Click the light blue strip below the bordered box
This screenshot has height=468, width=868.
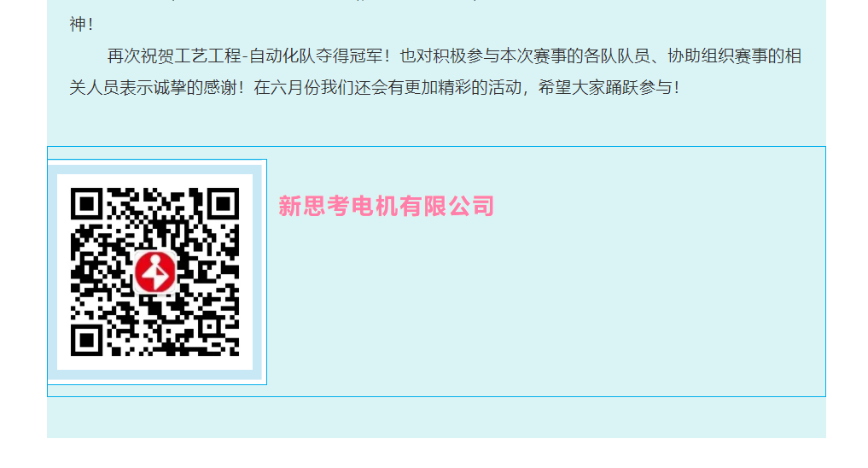(436, 418)
